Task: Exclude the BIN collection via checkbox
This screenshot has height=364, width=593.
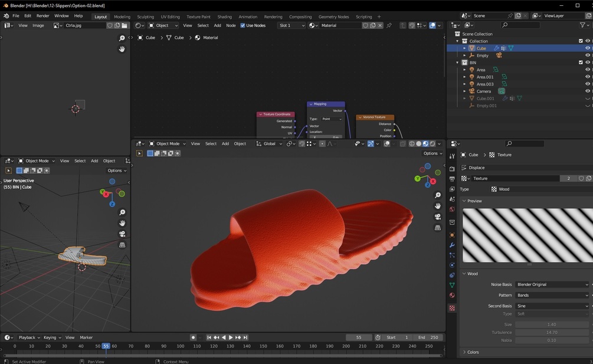Action: pos(581,63)
